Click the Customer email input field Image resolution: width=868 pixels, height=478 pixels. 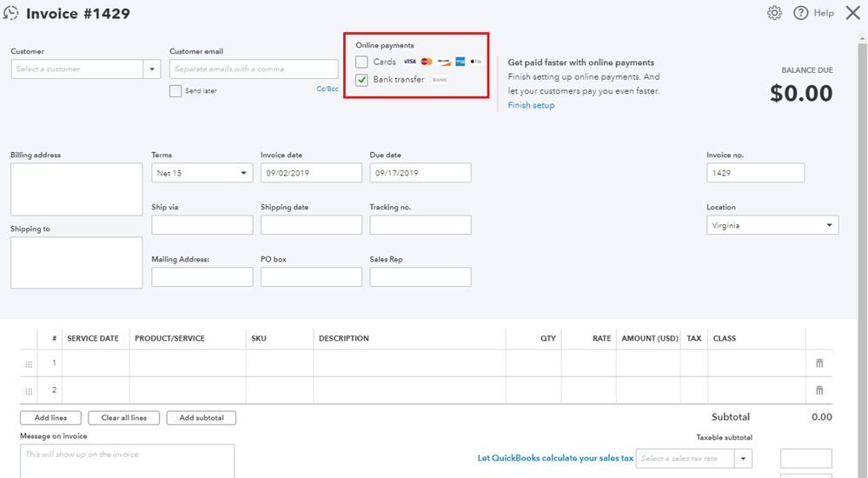(254, 70)
